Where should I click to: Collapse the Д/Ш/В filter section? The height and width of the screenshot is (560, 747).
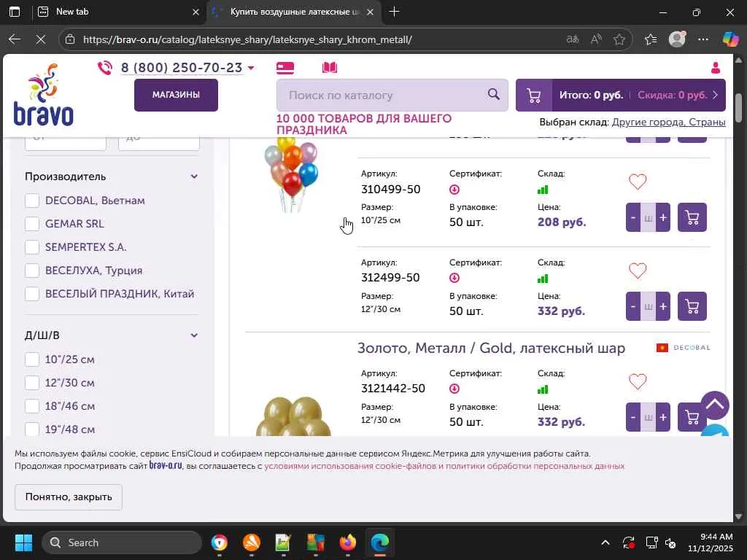click(x=194, y=335)
